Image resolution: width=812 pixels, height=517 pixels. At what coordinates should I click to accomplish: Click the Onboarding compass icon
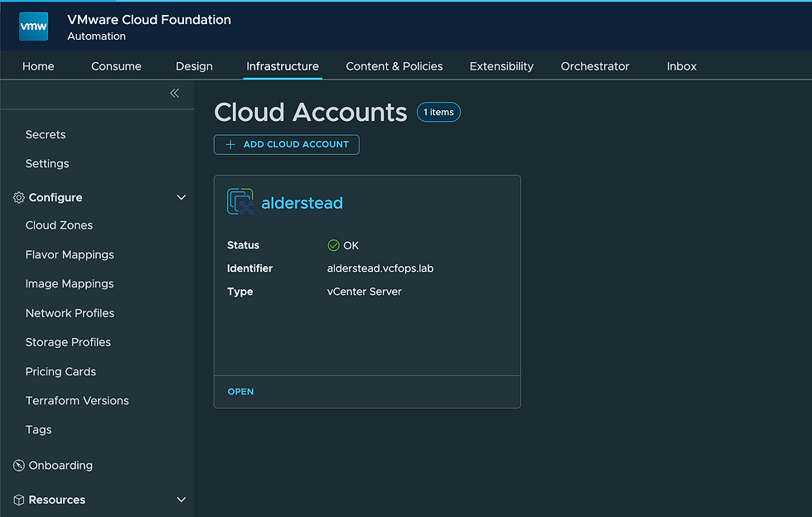click(x=19, y=466)
